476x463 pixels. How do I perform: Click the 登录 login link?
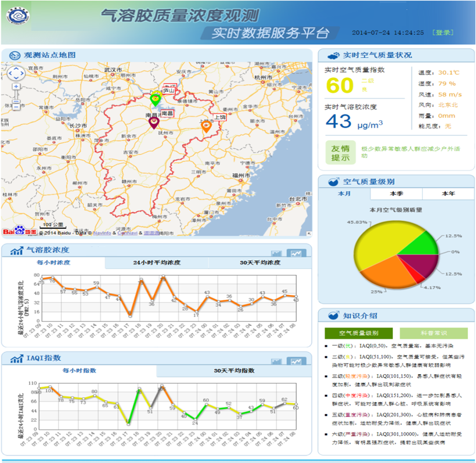tap(443, 33)
